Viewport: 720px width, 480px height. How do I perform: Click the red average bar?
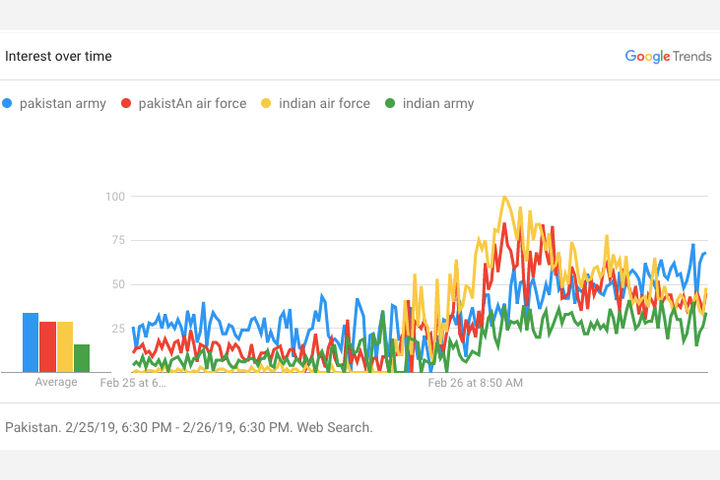[x=47, y=346]
